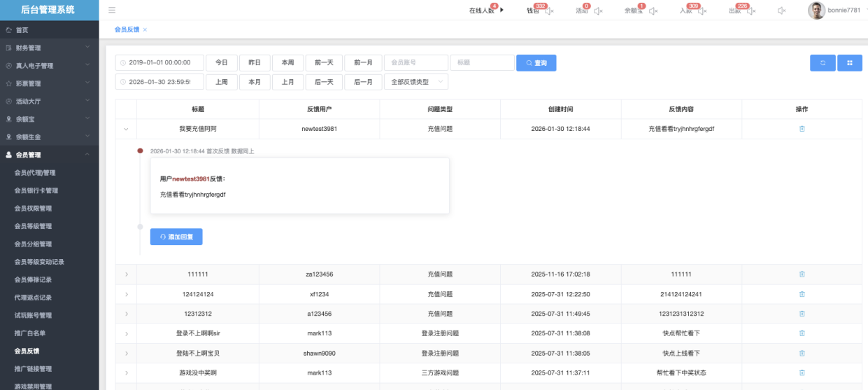Screen dimensions: 868x390
Task: Click the 会员账号 input field
Action: point(415,63)
